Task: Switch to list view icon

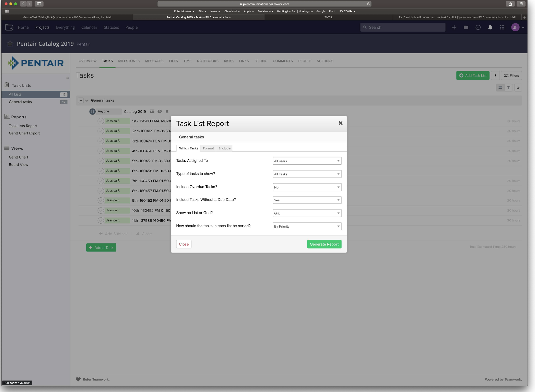Action: point(500,88)
